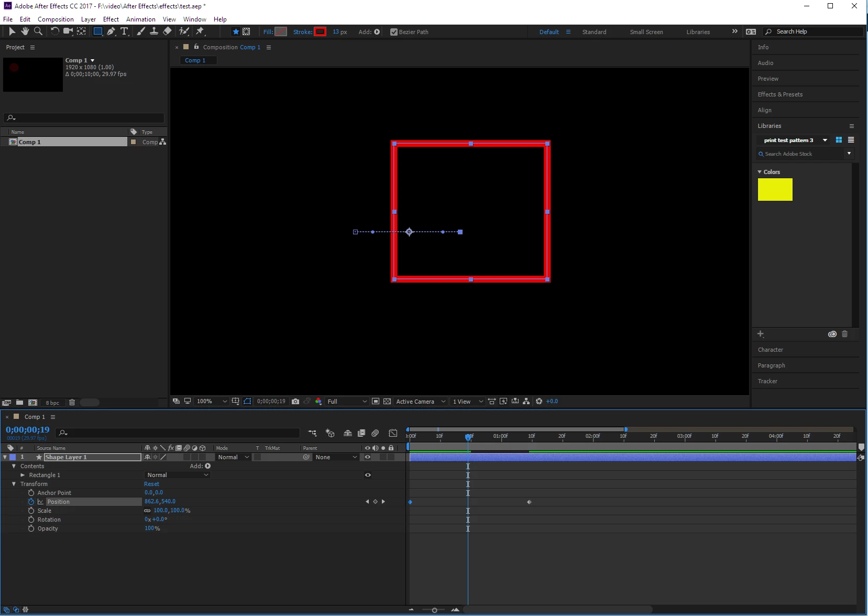Select the Pen tool
The height and width of the screenshot is (616, 868).
click(x=111, y=31)
